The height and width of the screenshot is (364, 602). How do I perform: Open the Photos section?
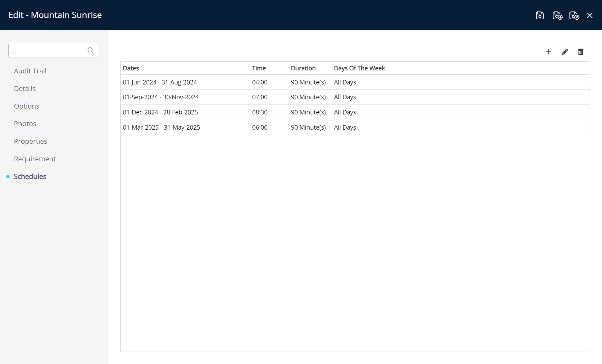(x=25, y=123)
